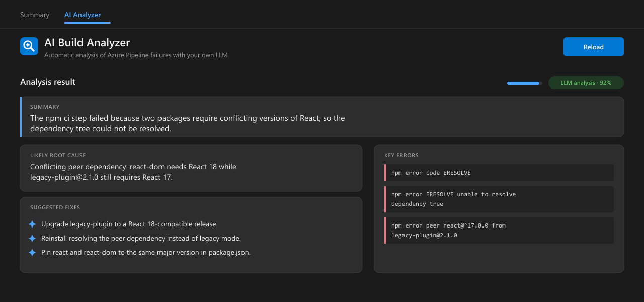
Task: Click the npm ci step failed summary
Action: tap(187, 123)
